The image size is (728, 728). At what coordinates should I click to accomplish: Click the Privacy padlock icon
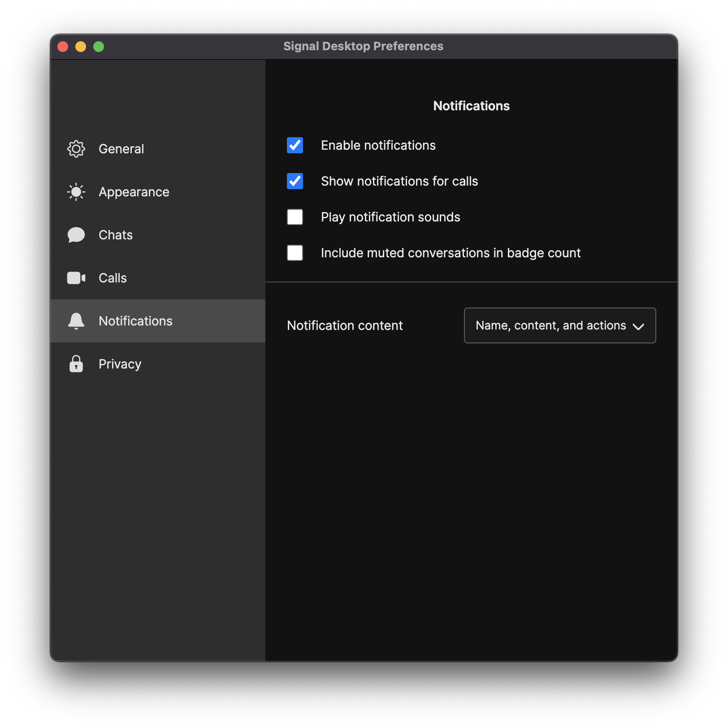click(76, 364)
